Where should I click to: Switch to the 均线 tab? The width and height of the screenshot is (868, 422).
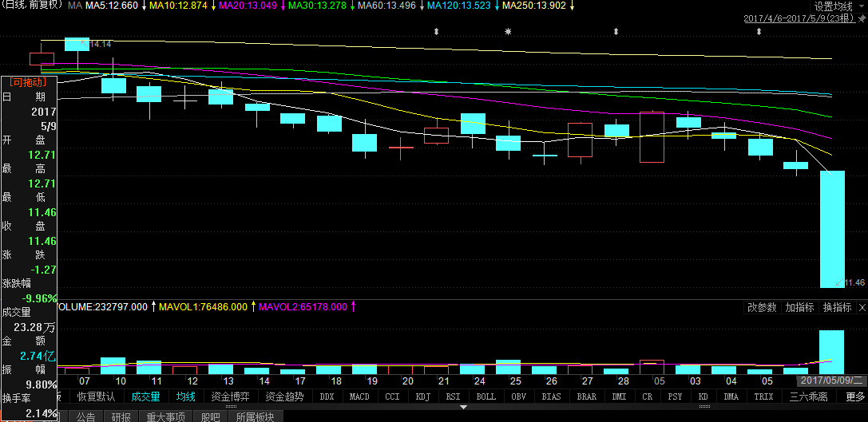pos(185,396)
